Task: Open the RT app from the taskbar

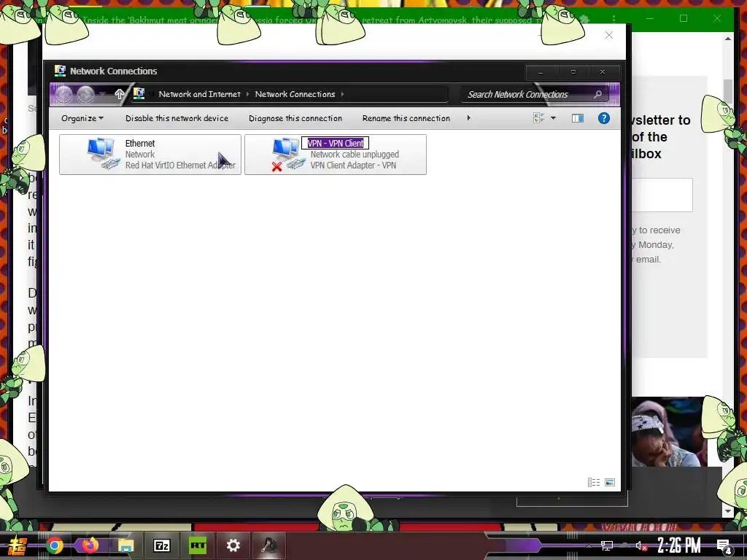Action: click(198, 545)
